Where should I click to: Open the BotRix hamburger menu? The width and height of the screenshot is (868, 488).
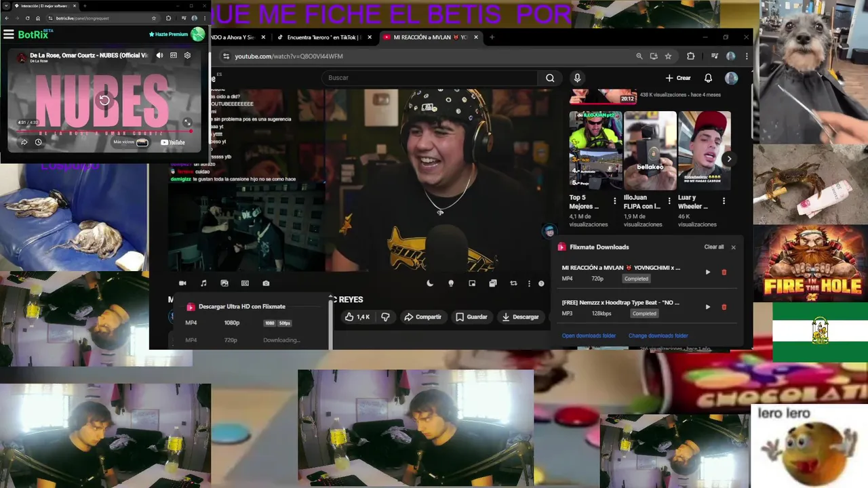click(x=8, y=34)
